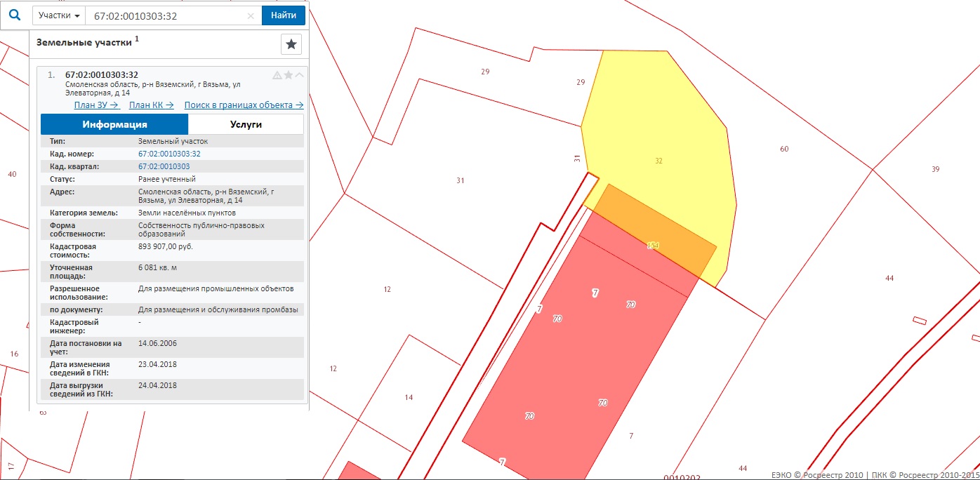This screenshot has height=480, width=980.
Task: Open the План КК link
Action: [152, 105]
